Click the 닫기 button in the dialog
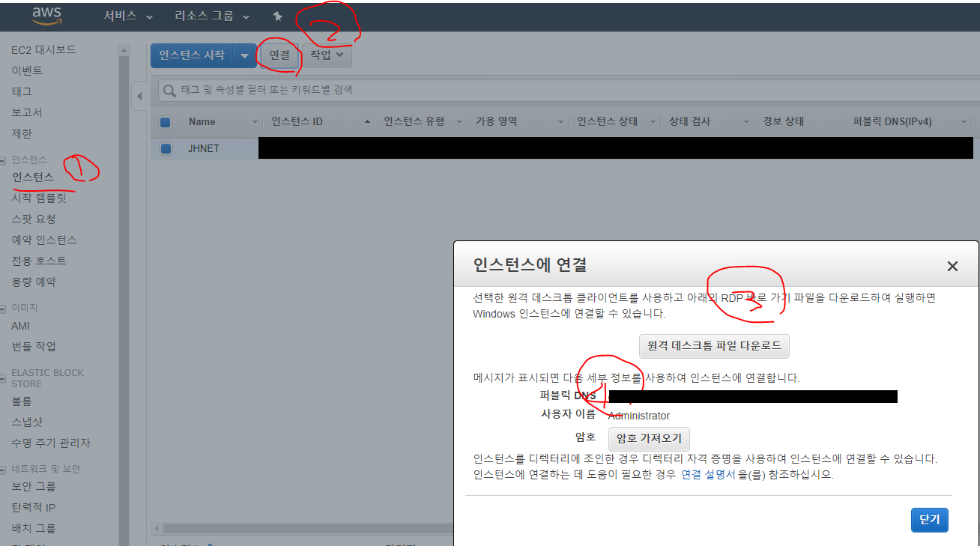The image size is (980, 546). point(930,520)
